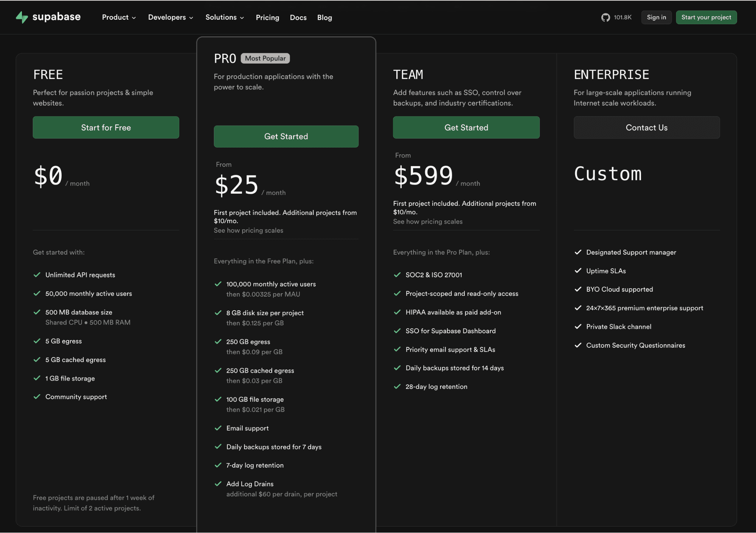Click '24×7×365 premium enterprise support' text

pyautogui.click(x=645, y=308)
